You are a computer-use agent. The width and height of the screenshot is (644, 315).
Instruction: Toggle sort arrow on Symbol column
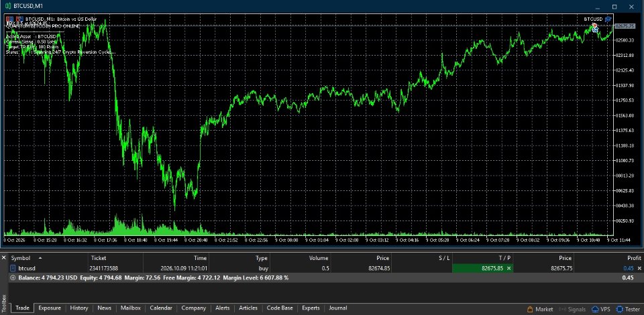coord(40,259)
